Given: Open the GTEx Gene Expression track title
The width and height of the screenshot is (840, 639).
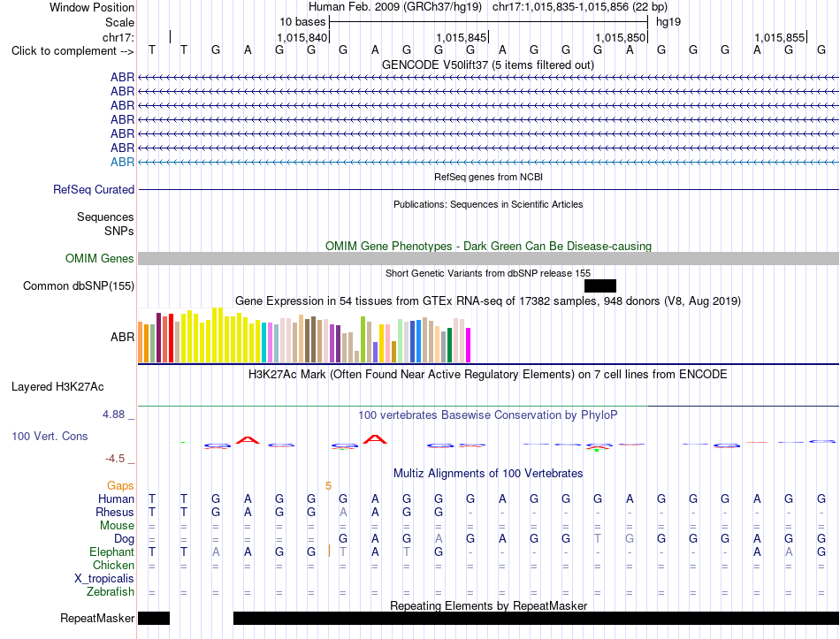Looking at the screenshot, I should (x=487, y=301).
